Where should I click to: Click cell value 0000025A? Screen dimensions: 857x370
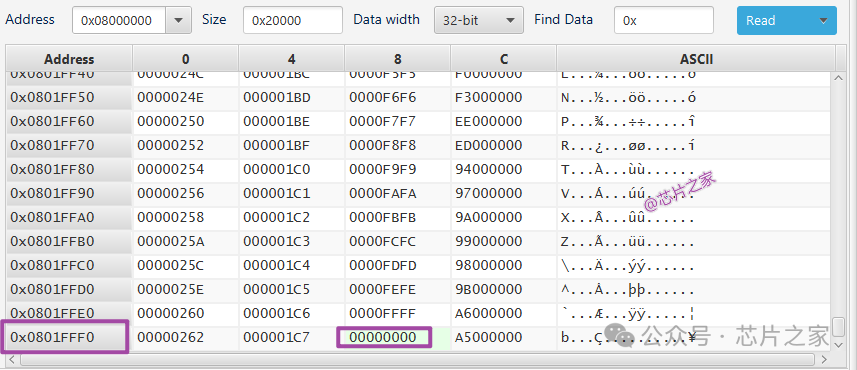click(171, 242)
